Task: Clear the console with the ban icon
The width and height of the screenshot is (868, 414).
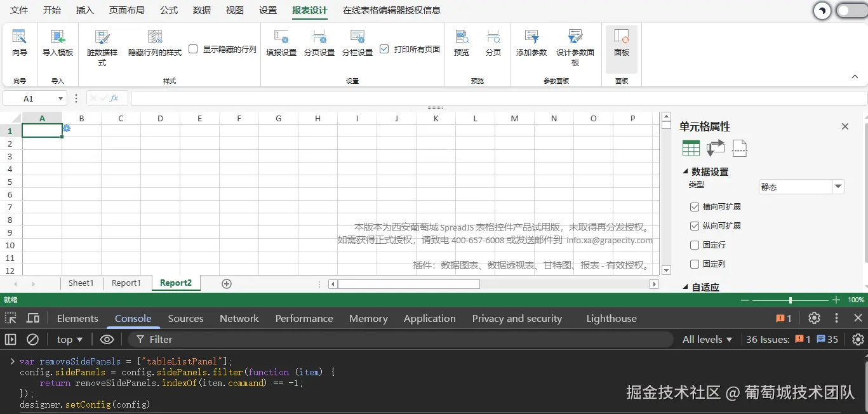Action: coord(32,339)
